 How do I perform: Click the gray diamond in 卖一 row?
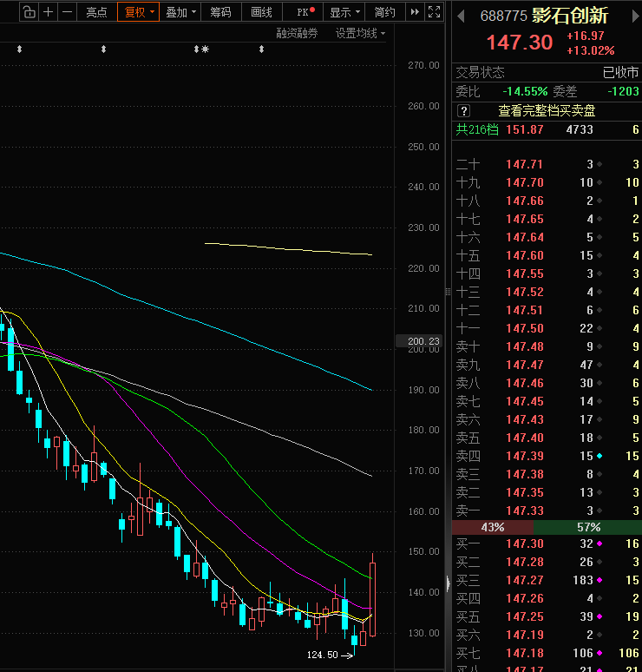point(599,511)
